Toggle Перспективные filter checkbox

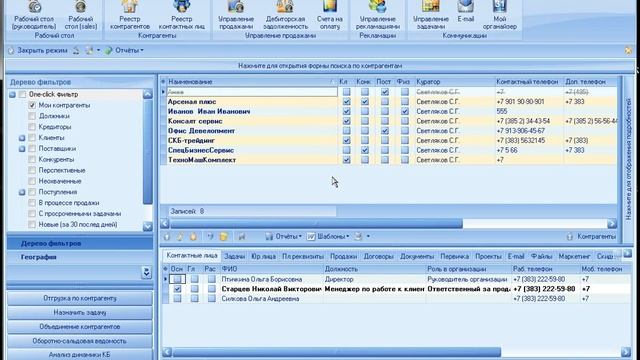32,170
